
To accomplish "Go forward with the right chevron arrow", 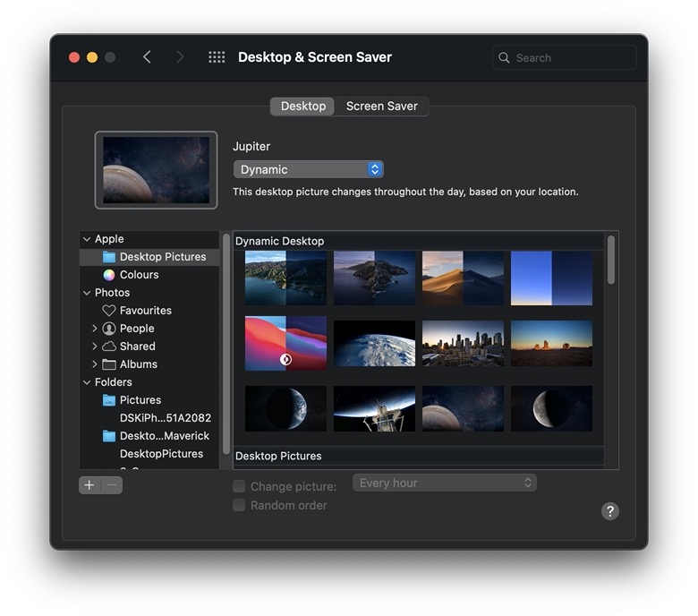I will pyautogui.click(x=179, y=57).
